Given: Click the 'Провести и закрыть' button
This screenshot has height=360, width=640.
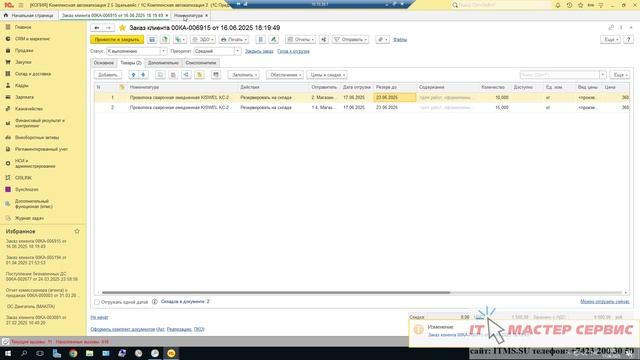Looking at the screenshot, I should pyautogui.click(x=117, y=40).
